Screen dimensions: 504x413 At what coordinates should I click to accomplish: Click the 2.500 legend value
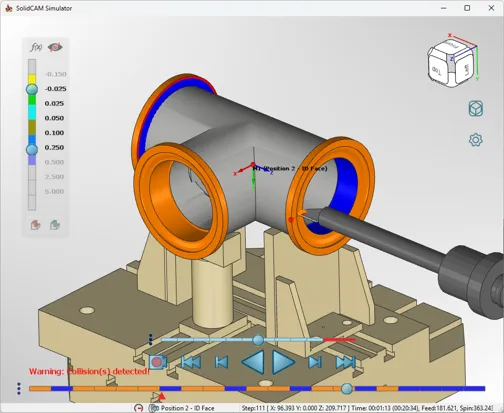[x=54, y=177]
